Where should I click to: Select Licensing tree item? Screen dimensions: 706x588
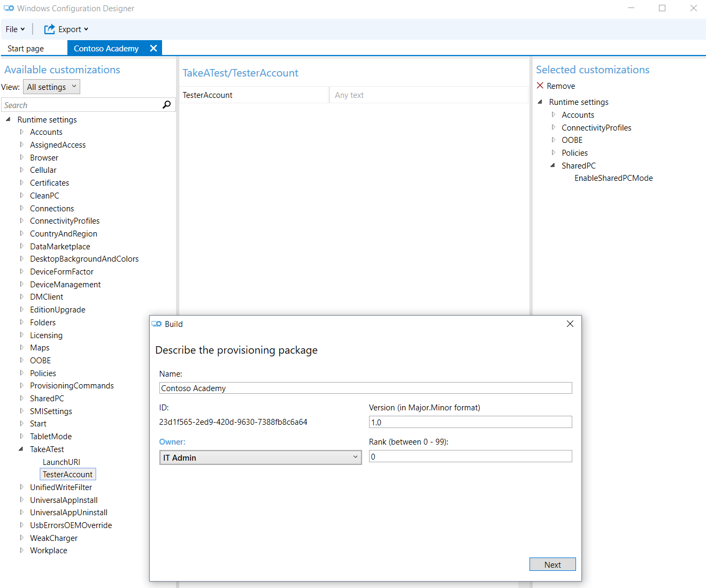(x=46, y=335)
